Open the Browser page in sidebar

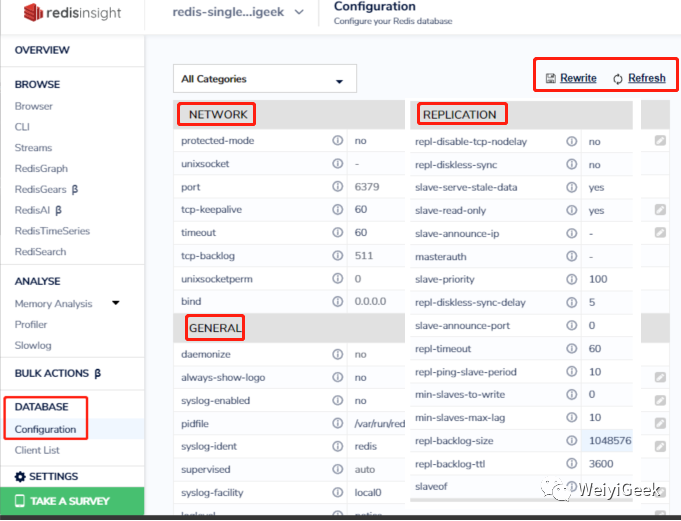[x=34, y=106]
